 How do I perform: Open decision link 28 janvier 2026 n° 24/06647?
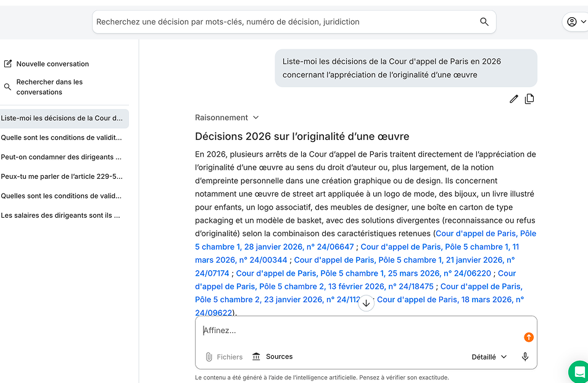click(275, 247)
